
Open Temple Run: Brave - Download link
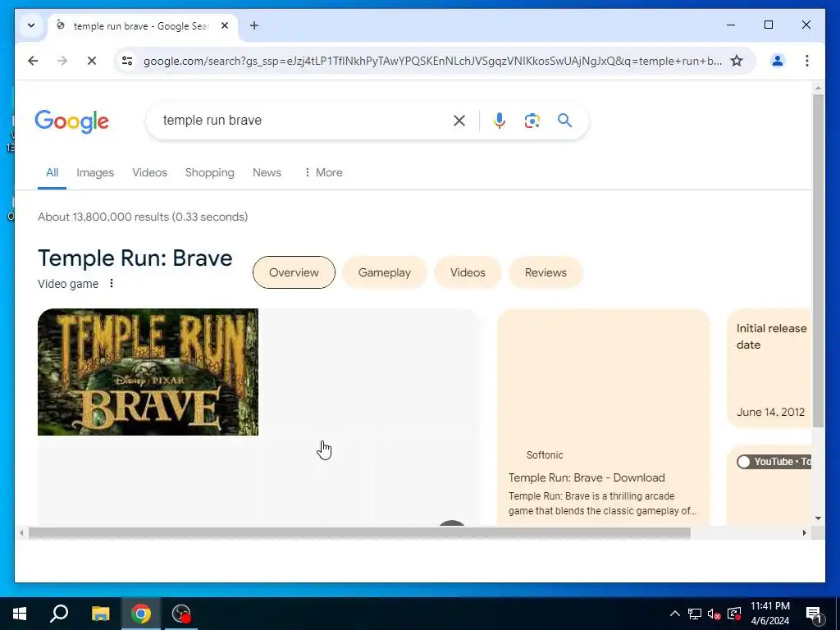(x=587, y=477)
